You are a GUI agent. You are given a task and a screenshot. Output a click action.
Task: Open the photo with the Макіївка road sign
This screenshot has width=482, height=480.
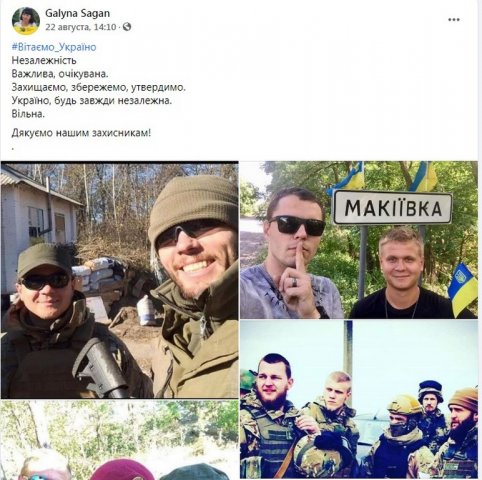click(359, 240)
